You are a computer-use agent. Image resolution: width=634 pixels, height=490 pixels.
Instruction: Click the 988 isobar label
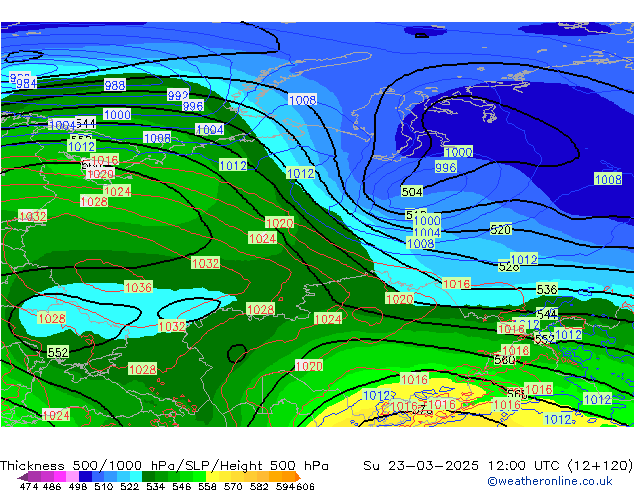point(115,85)
